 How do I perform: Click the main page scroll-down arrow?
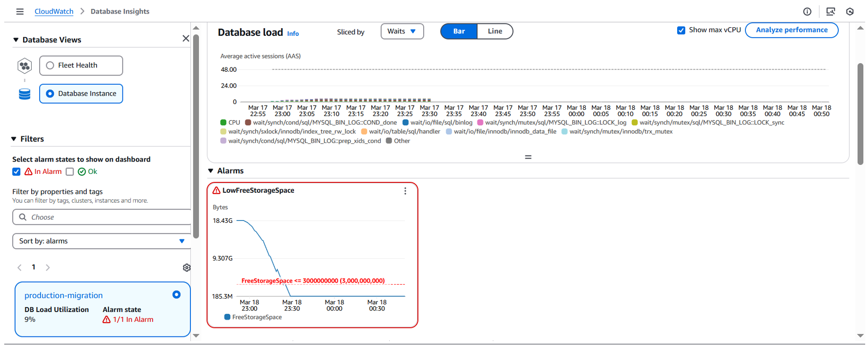coord(860,335)
